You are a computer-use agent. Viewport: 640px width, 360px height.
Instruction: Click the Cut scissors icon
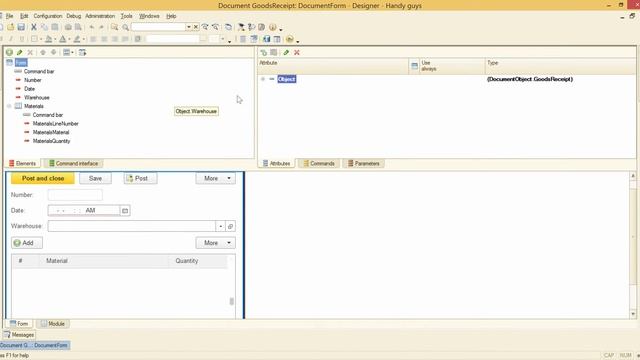coord(34,27)
